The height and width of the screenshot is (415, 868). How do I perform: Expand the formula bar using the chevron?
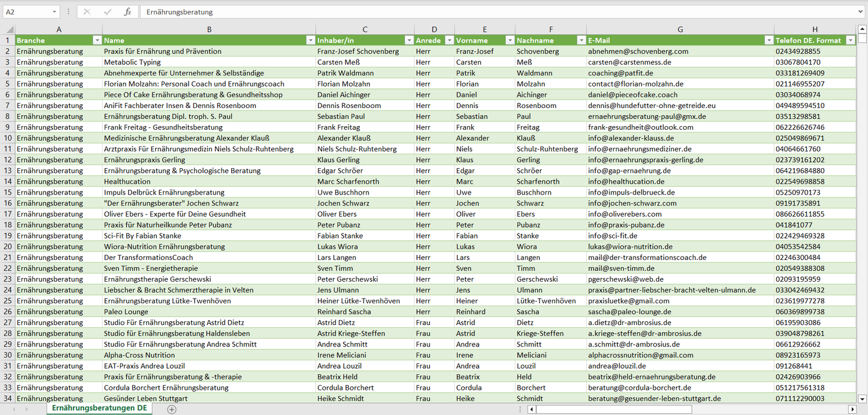861,12
